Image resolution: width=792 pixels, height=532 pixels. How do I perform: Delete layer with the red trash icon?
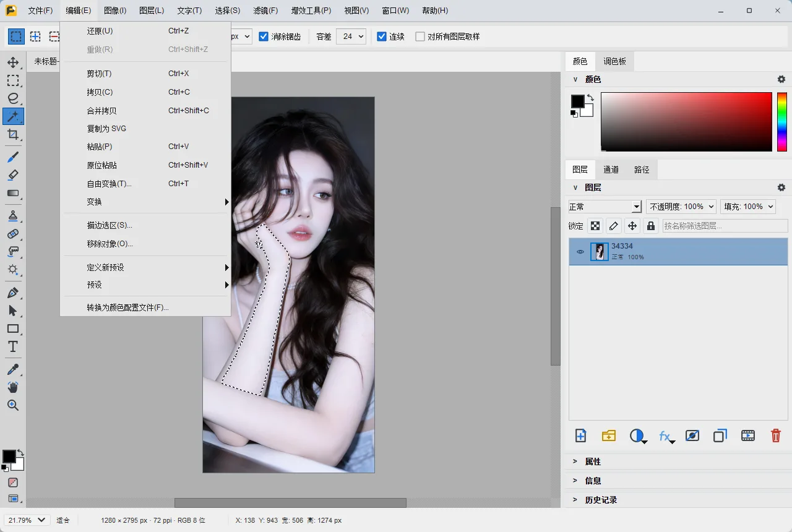[776, 435]
